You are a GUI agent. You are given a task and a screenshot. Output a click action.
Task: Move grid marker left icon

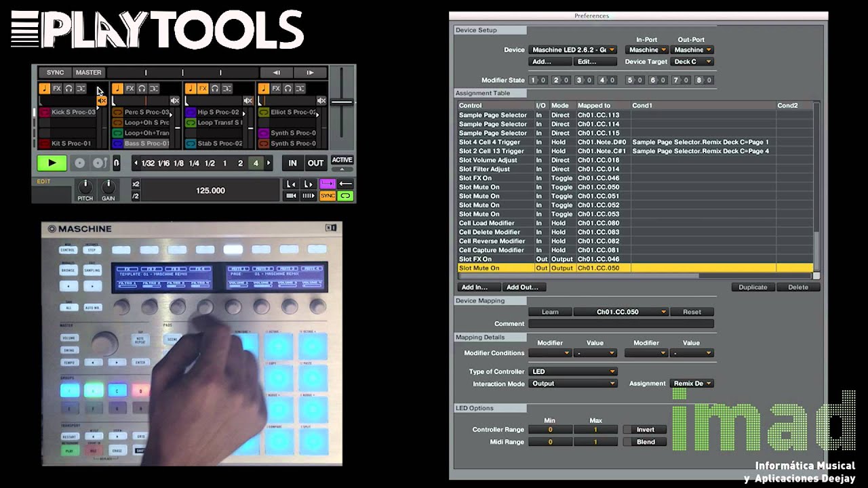click(x=290, y=184)
